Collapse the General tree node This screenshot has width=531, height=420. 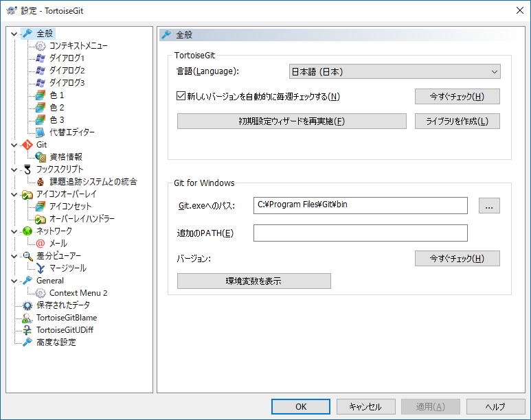[x=14, y=281]
